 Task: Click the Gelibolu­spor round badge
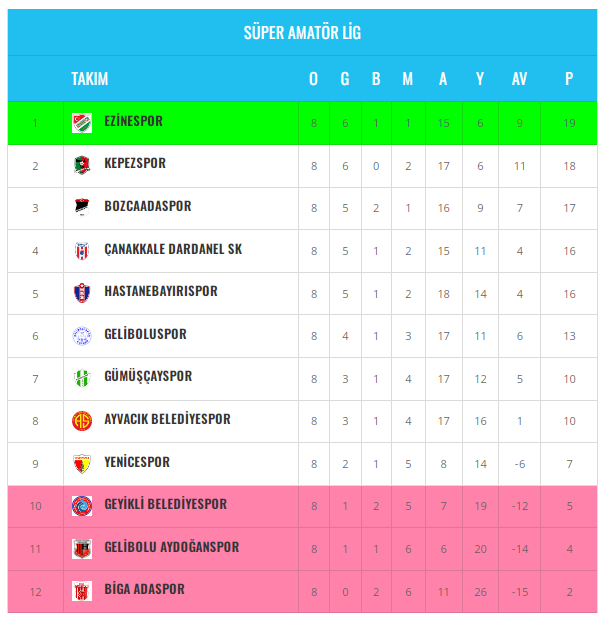81,336
